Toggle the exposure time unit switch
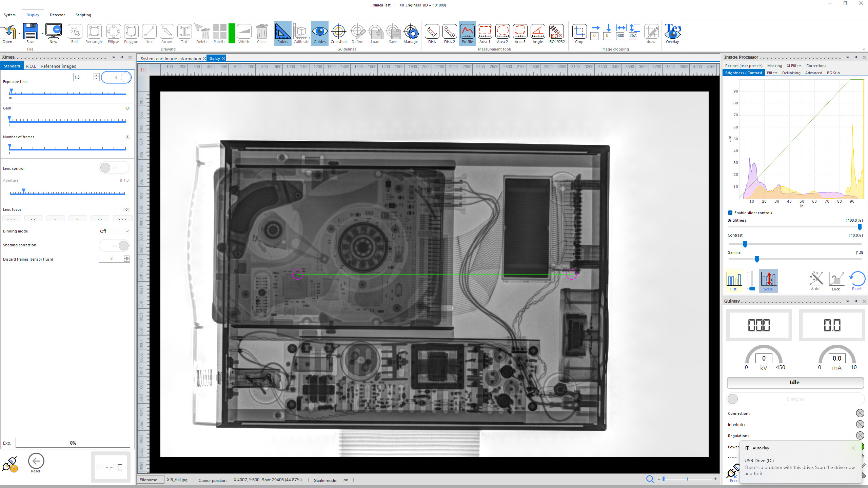 (116, 77)
